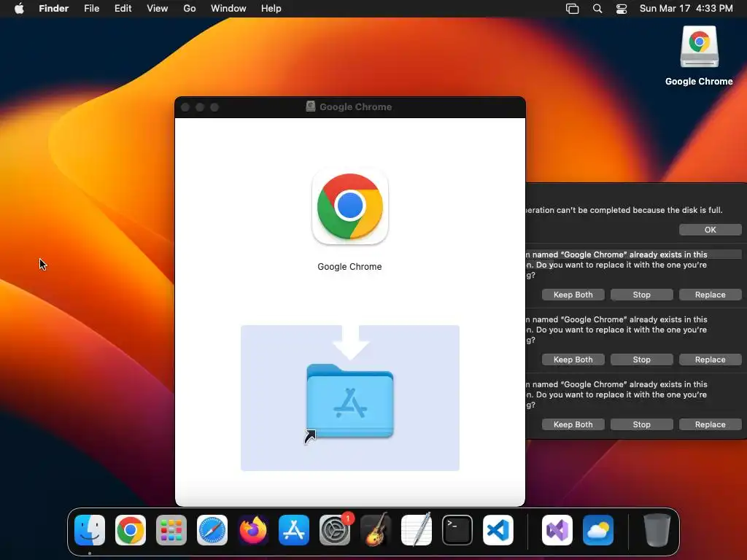Click the Applications folder shortcut in installer window

pos(350,402)
